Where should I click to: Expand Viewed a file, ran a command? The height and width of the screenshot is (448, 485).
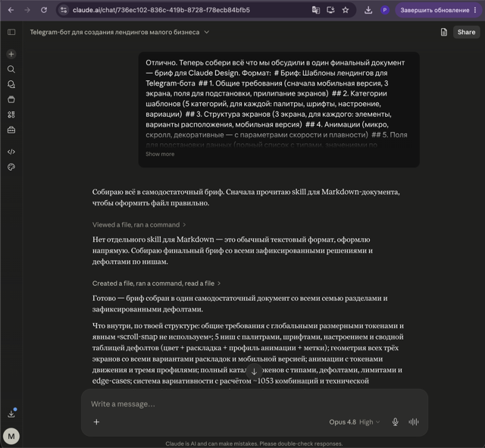click(x=139, y=224)
